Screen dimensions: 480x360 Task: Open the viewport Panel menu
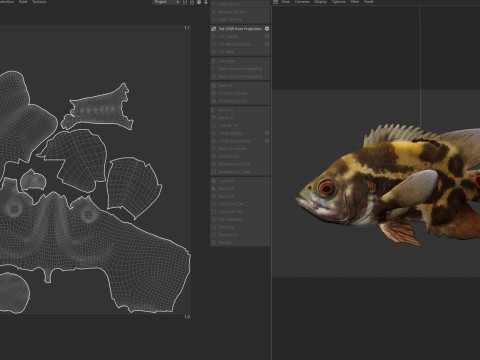[x=368, y=2]
